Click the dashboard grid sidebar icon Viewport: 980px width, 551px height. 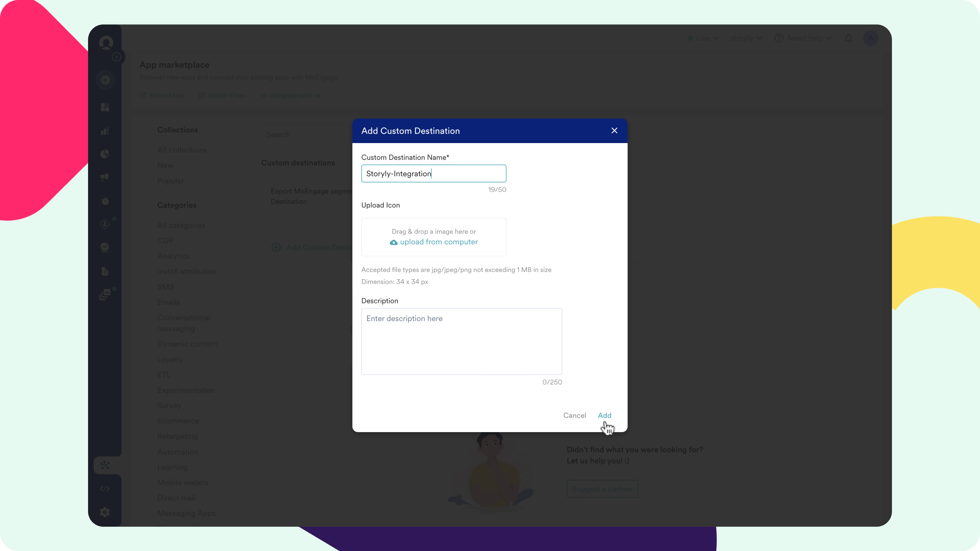tap(105, 107)
